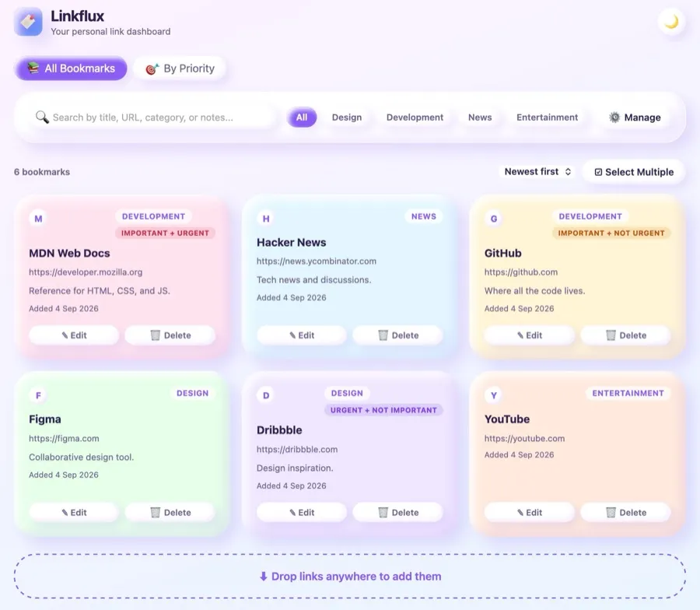
Task: Edit the Dribbble bookmark
Action: click(x=302, y=513)
